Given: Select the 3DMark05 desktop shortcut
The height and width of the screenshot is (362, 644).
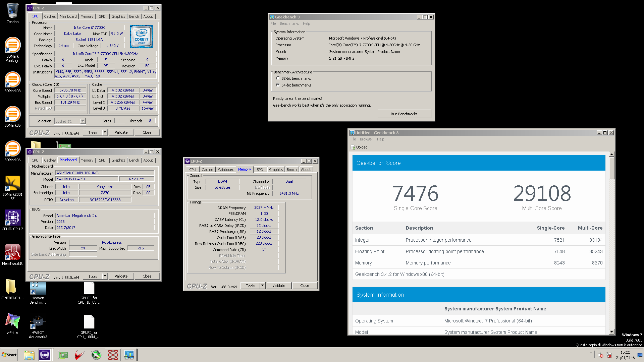Looking at the screenshot, I should click(12, 117).
